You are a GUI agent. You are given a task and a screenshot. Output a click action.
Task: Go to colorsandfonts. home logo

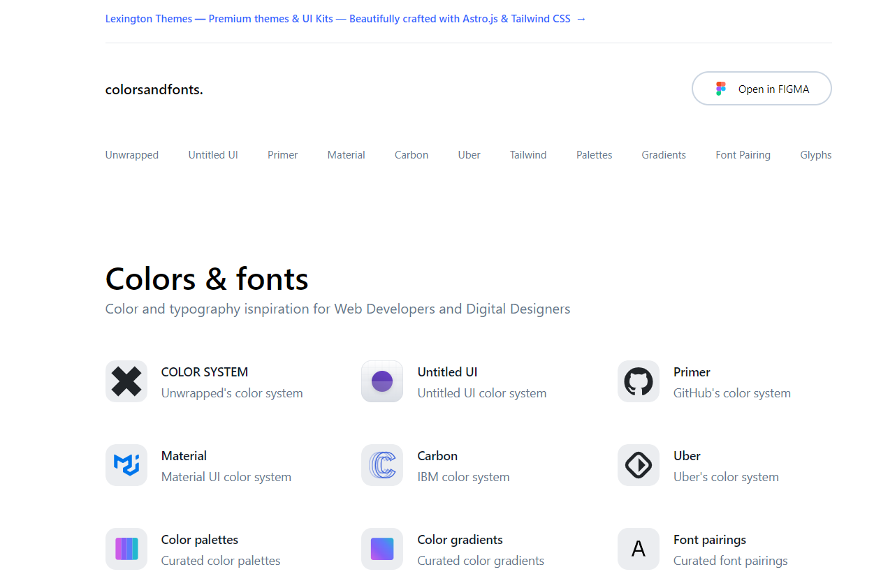pos(154,89)
